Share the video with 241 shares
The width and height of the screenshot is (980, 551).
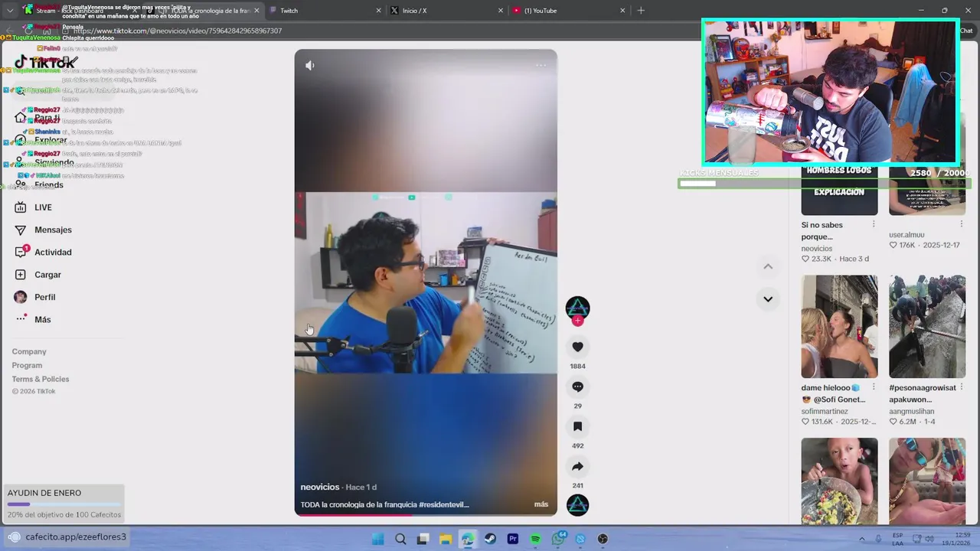coord(577,466)
